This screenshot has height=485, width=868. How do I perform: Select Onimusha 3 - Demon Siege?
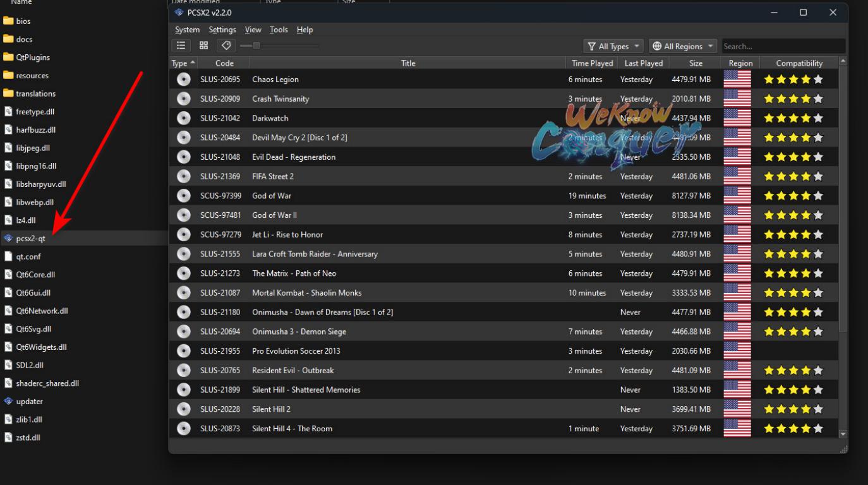(x=299, y=332)
